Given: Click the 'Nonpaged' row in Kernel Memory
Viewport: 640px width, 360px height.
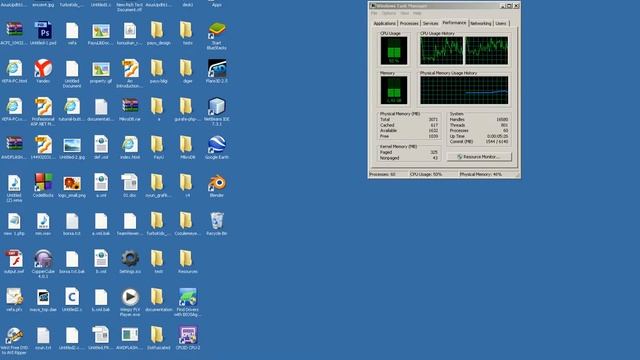Looking at the screenshot, I should click(409, 158).
